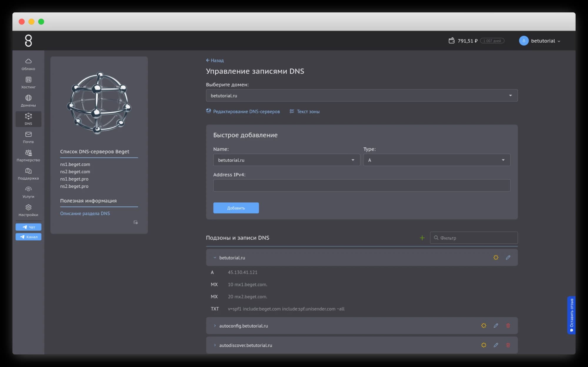
Task: Open the Хостинг section in sidebar
Action: pyautogui.click(x=28, y=83)
